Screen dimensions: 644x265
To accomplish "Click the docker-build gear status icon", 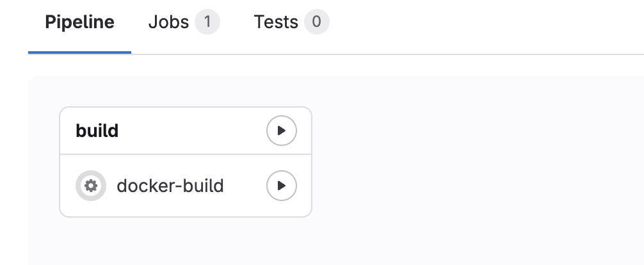I will tap(91, 186).
